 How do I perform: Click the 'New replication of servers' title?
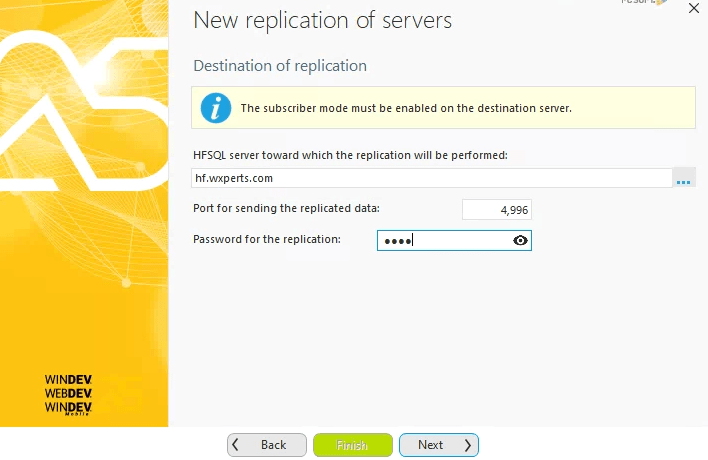point(322,20)
